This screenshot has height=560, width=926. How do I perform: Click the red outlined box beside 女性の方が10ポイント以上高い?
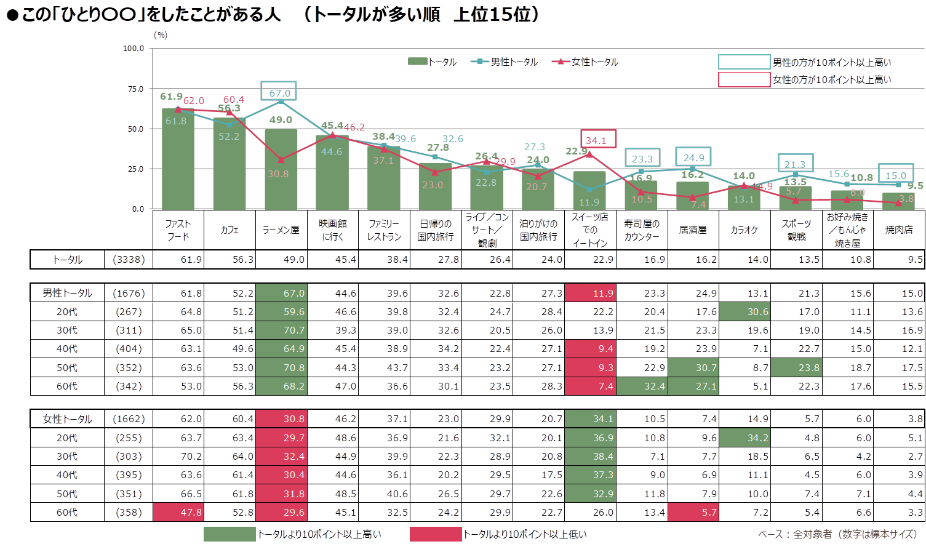(744, 79)
